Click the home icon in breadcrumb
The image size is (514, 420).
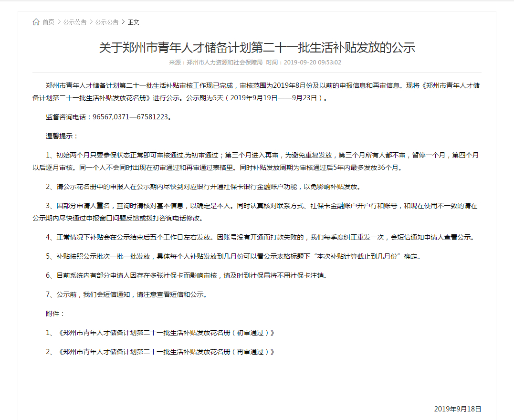coord(36,22)
